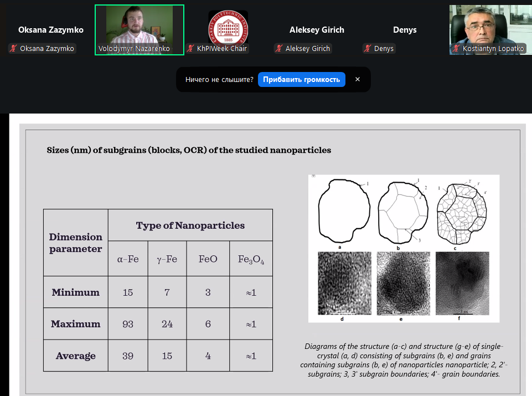This screenshot has height=396, width=532.
Task: Click the Minimum α-Fe value 15
Action: pos(128,292)
